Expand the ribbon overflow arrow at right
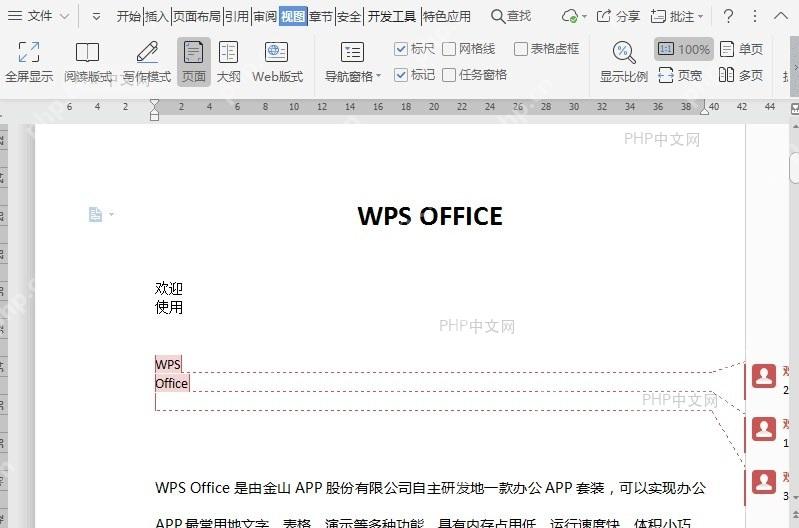Image resolution: width=799 pixels, height=528 pixels. click(795, 67)
